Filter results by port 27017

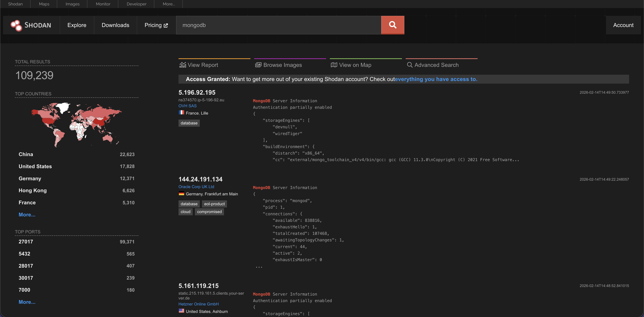(x=26, y=242)
